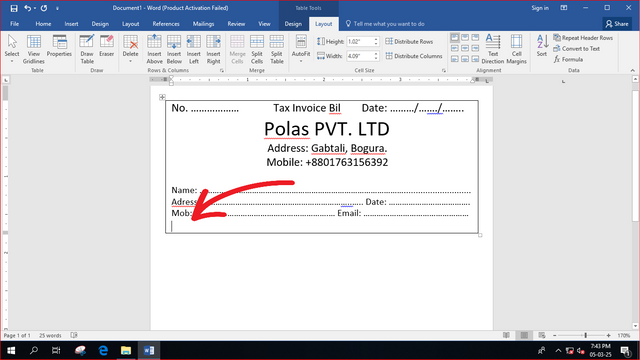Viewport: 640px width, 360px height.
Task: Click the Distribute Columns button
Action: [x=414, y=56]
